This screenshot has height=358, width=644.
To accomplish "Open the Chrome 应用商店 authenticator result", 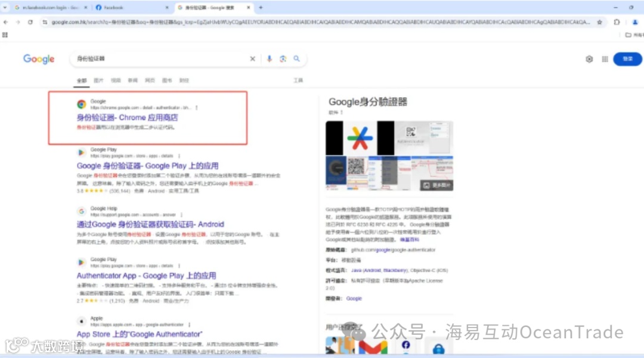I will (128, 118).
